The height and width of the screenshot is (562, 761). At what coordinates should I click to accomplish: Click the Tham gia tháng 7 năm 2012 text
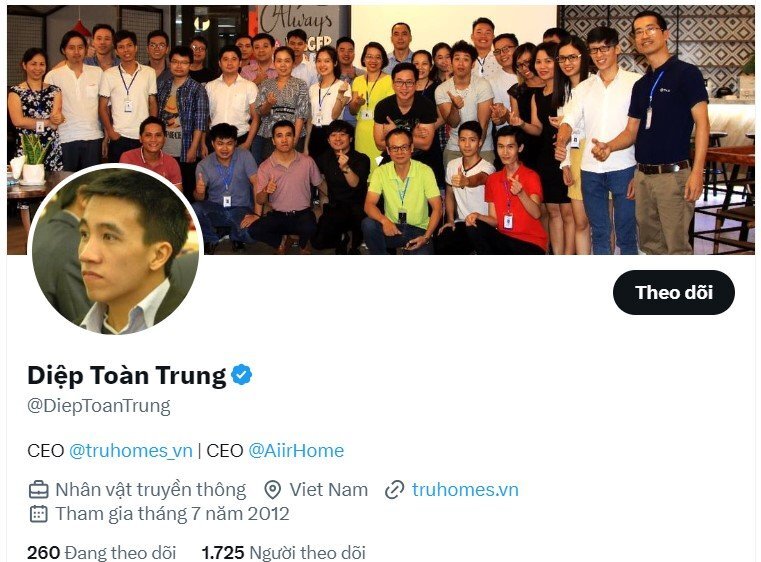172,513
